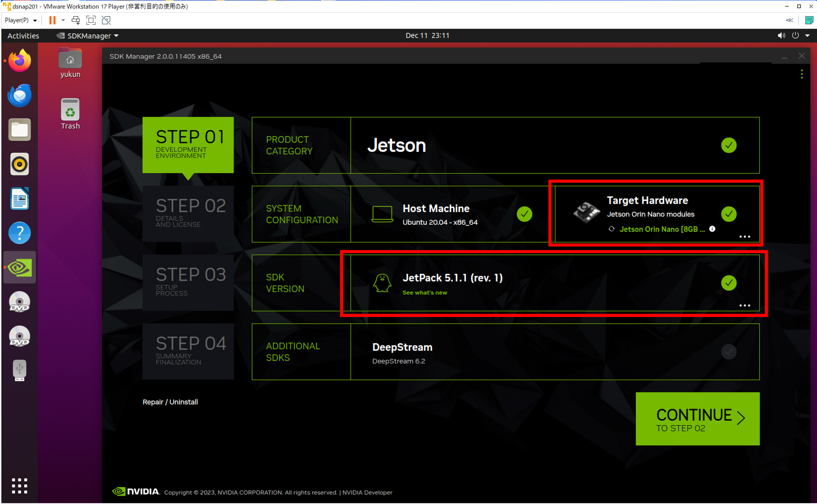
Task: Open Firefox from the Ubuntu dock
Action: (20, 61)
